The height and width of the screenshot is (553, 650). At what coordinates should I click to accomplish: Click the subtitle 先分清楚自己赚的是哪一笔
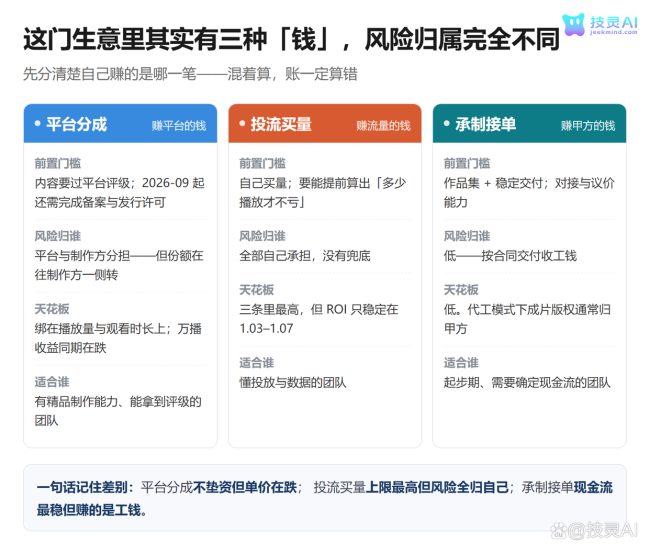[x=109, y=74]
